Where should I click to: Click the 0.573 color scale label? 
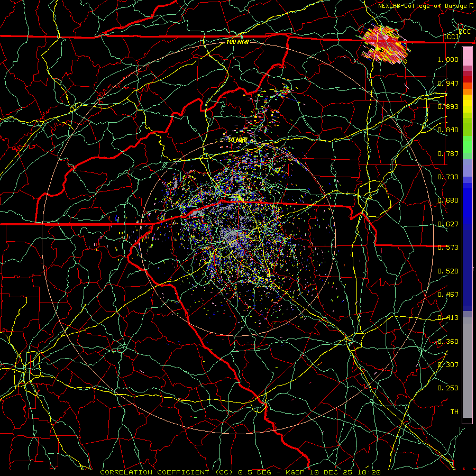(448, 248)
